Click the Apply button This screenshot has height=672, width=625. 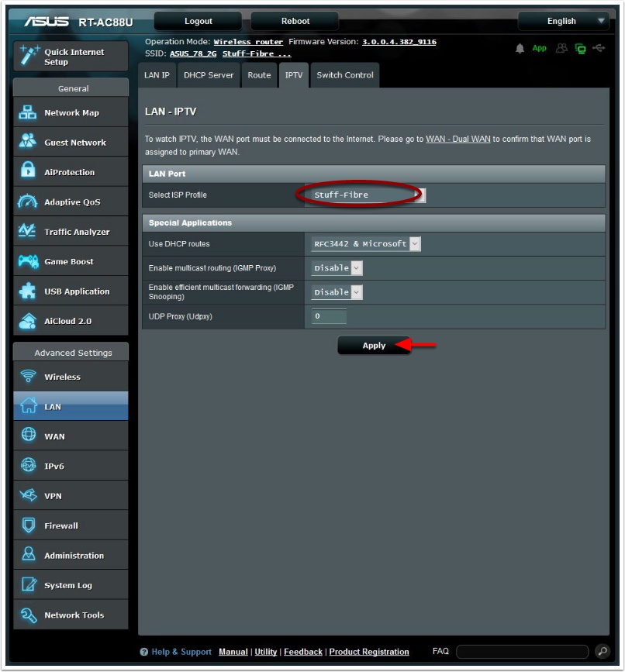[x=374, y=346]
